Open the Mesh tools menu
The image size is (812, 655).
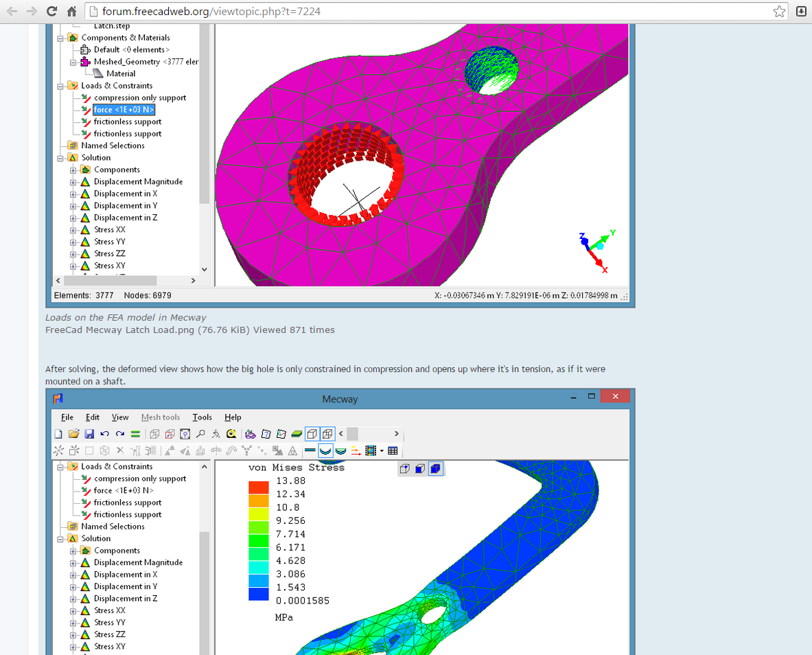[161, 417]
